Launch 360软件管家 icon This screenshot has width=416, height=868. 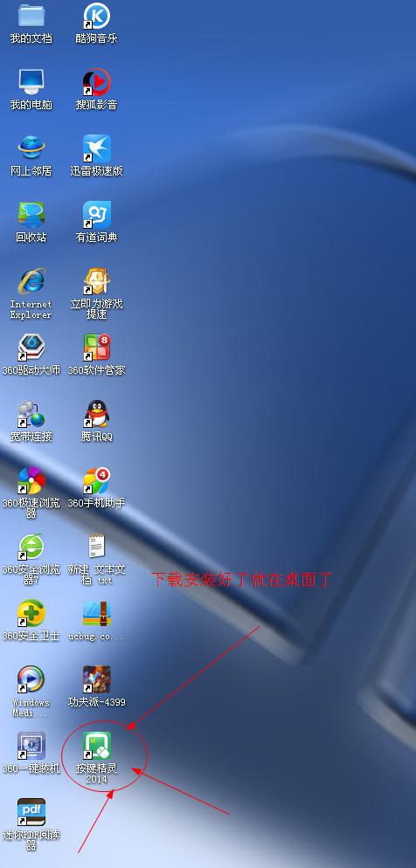coord(97,348)
